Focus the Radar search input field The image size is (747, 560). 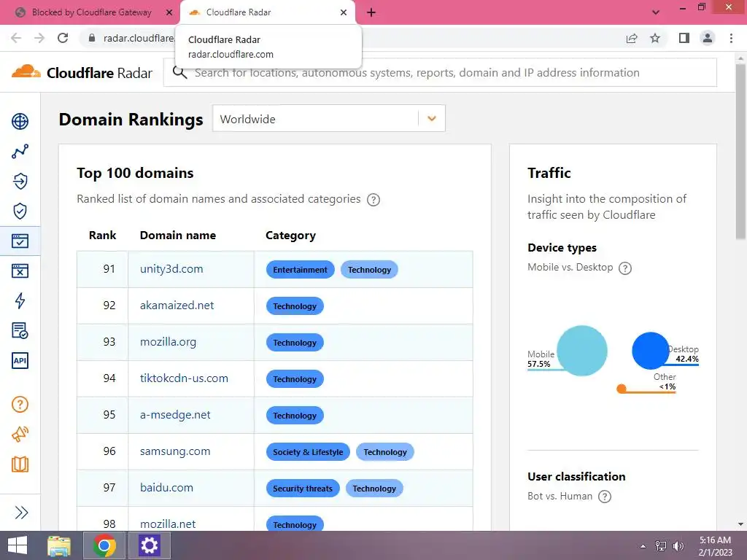440,72
